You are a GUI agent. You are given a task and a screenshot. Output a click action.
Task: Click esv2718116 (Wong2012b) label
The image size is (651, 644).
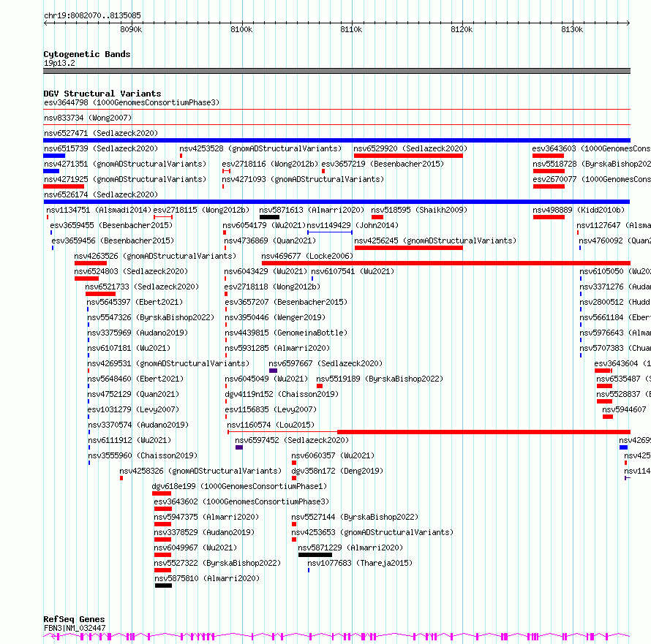click(x=270, y=164)
